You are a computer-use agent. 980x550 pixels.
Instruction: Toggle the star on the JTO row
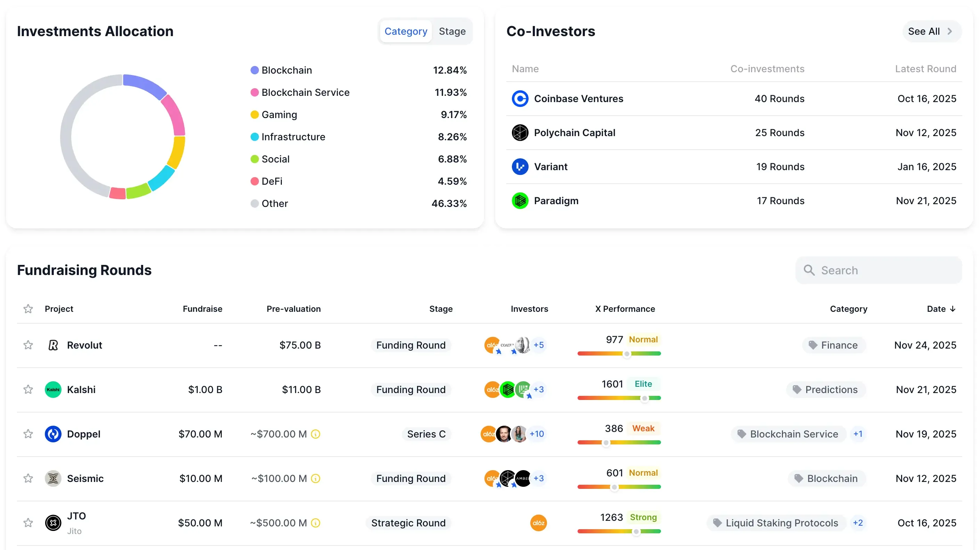pos(28,523)
